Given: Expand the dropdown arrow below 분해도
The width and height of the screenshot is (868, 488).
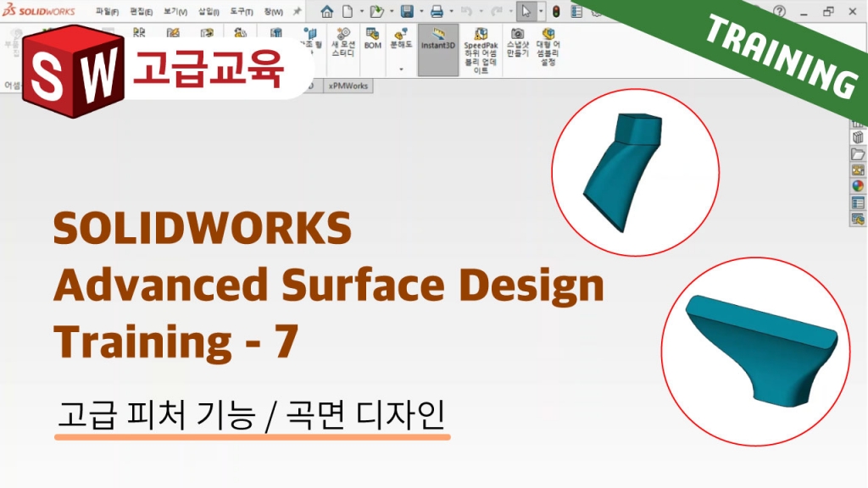Looking at the screenshot, I should coord(401,69).
